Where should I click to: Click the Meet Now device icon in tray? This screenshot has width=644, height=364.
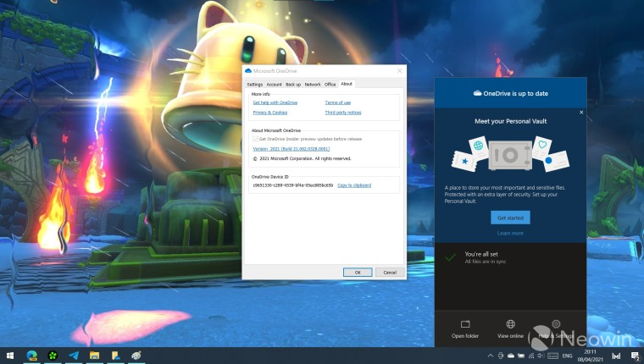click(501, 356)
